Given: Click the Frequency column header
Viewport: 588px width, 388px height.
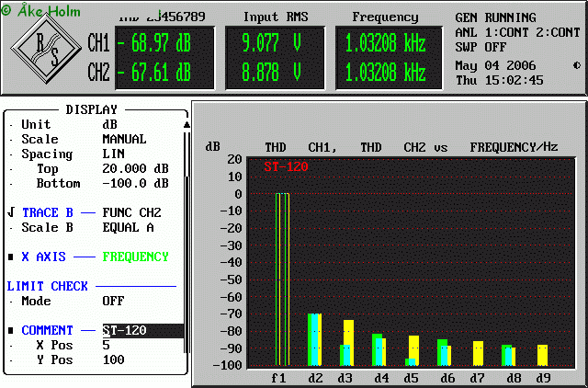Looking at the screenshot, I should (x=386, y=17).
